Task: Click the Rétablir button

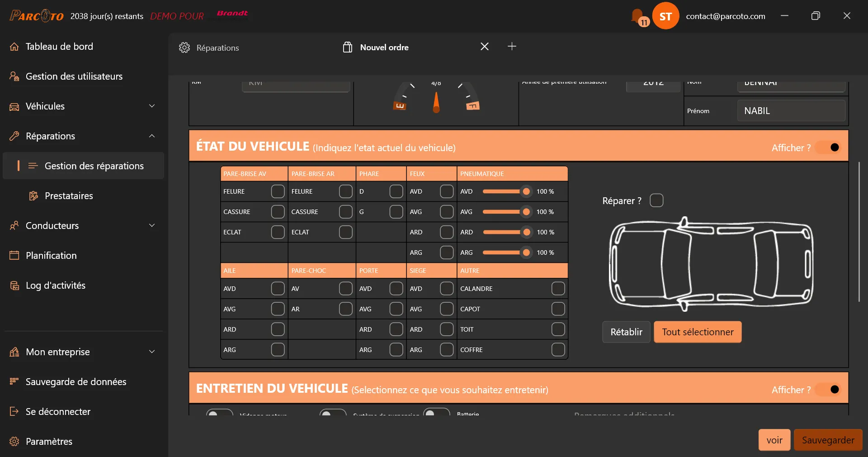Action: (626, 332)
